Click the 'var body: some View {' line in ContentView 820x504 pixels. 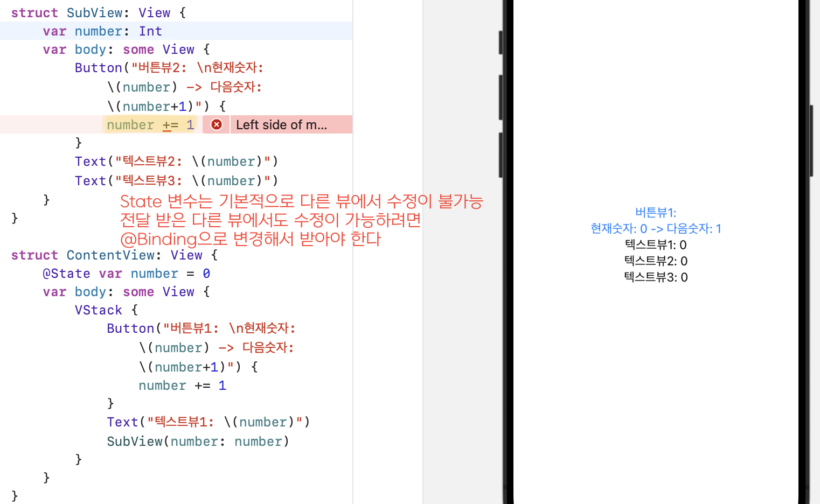[x=127, y=291]
